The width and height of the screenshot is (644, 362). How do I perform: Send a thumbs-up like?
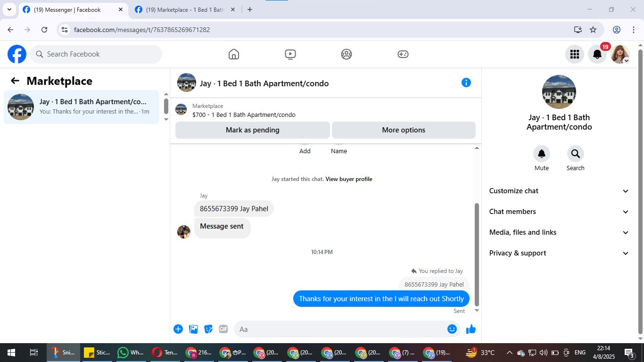pyautogui.click(x=471, y=329)
